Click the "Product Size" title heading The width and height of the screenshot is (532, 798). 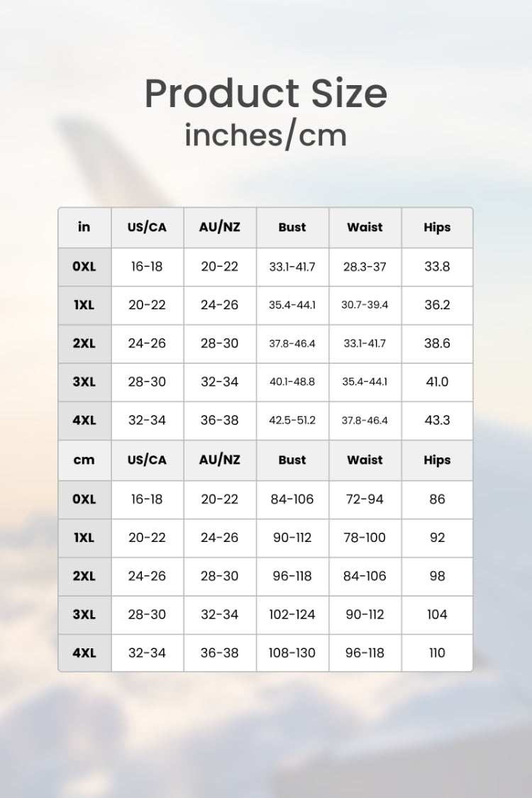coord(265,93)
